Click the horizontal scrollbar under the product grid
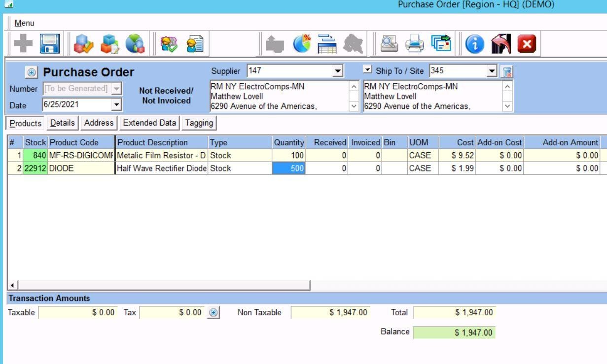The width and height of the screenshot is (607, 364). [163, 285]
